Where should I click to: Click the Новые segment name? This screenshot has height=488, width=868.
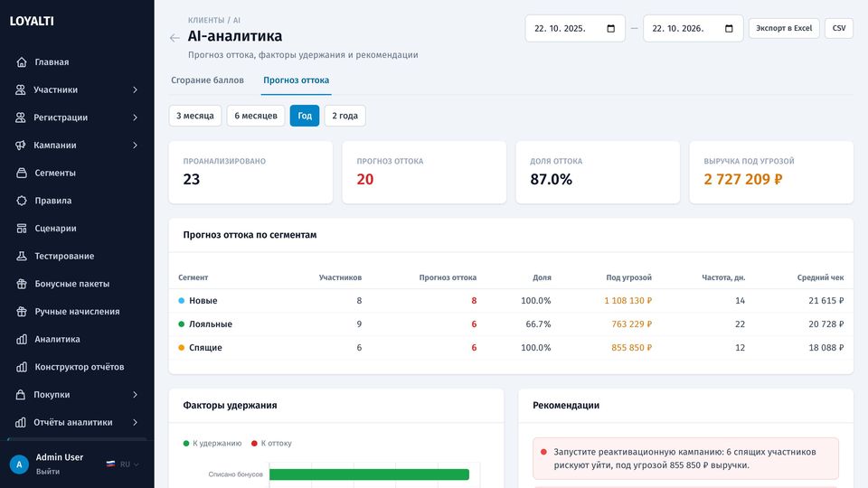coord(203,300)
